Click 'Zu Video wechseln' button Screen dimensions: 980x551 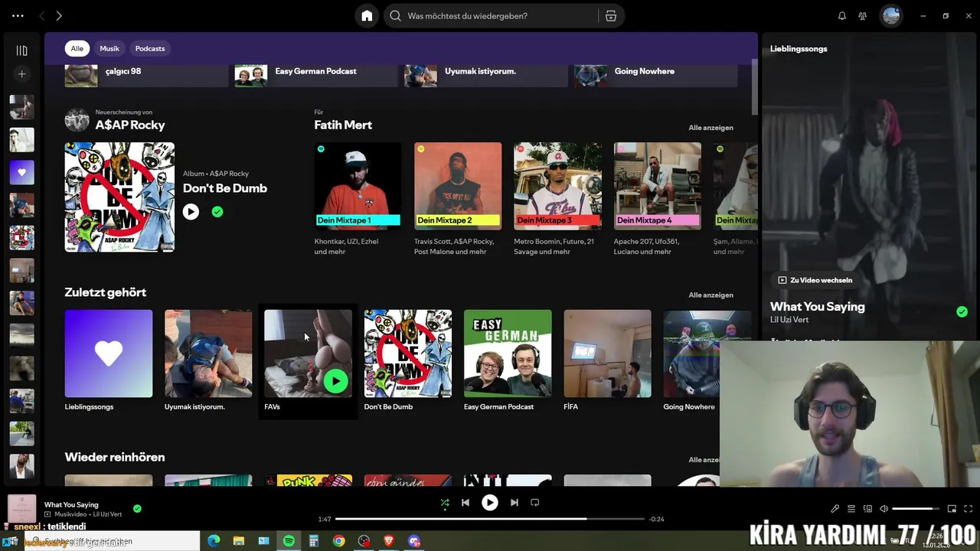tap(815, 280)
